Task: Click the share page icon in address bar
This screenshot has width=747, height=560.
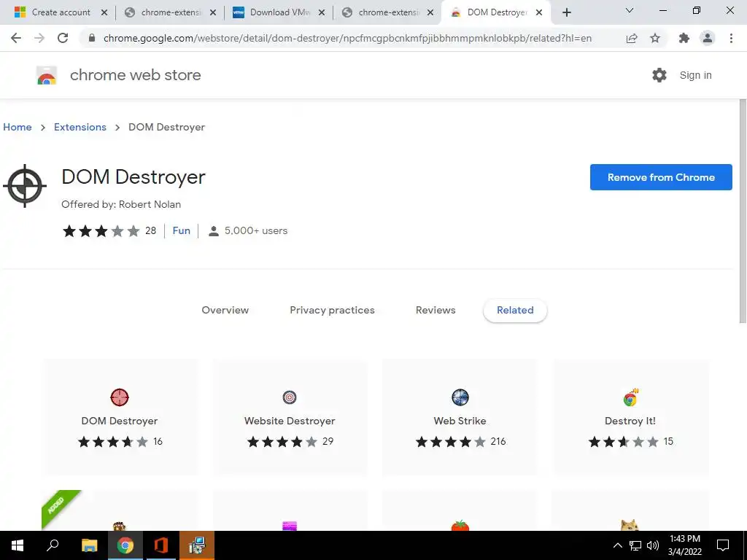Action: [632, 38]
